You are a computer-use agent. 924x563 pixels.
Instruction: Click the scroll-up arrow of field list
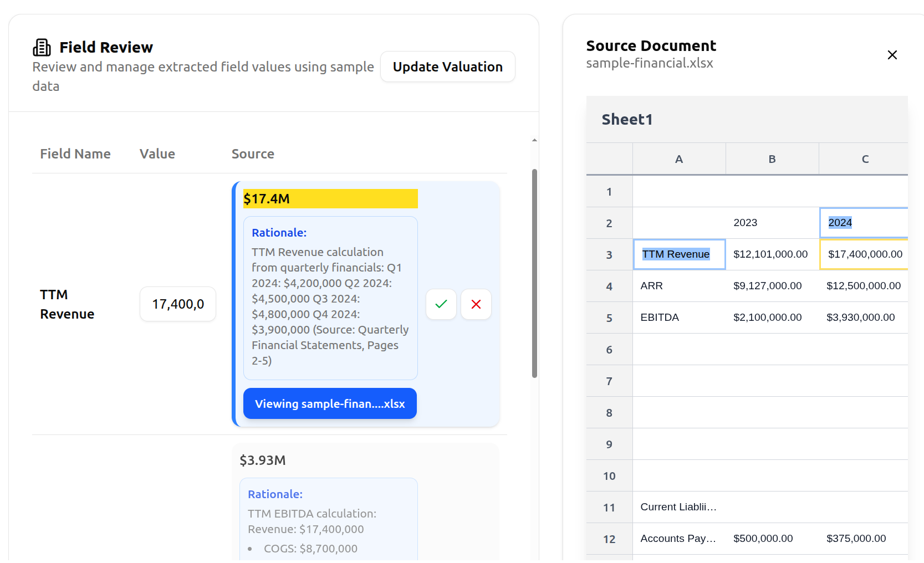tap(534, 140)
